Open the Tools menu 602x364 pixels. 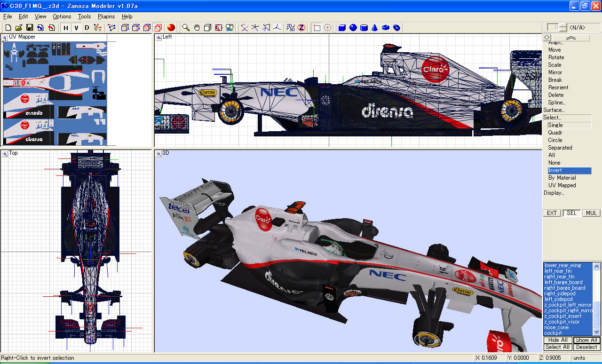click(85, 16)
